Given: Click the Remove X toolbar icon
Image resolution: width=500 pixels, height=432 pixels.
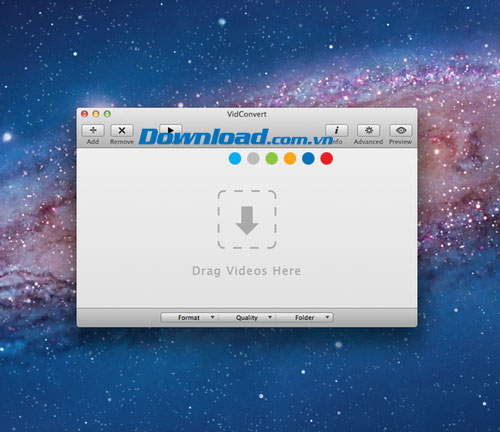Looking at the screenshot, I should [x=122, y=130].
